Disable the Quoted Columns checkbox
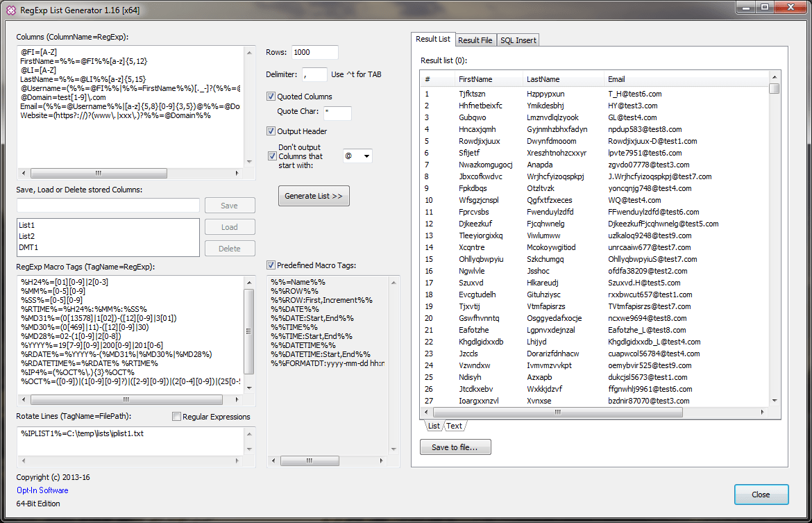The height and width of the screenshot is (523, 812). [270, 96]
